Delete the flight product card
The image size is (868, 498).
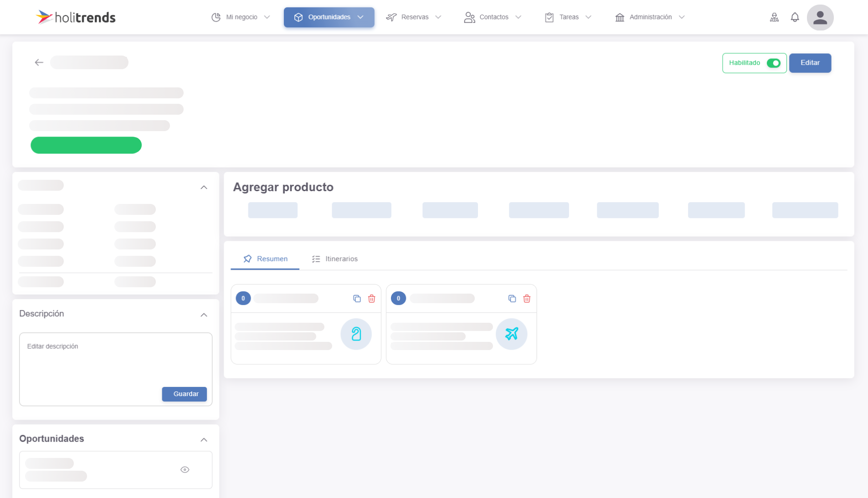pos(527,299)
